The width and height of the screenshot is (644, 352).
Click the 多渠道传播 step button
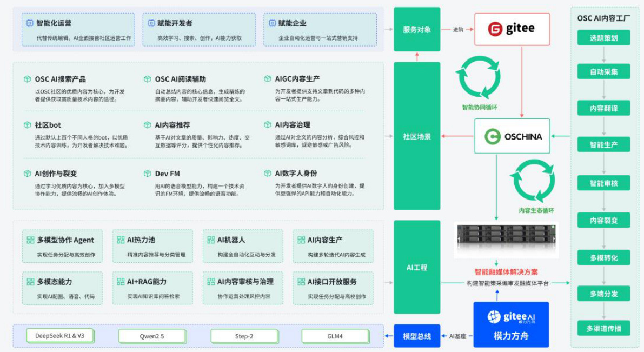[604, 328]
